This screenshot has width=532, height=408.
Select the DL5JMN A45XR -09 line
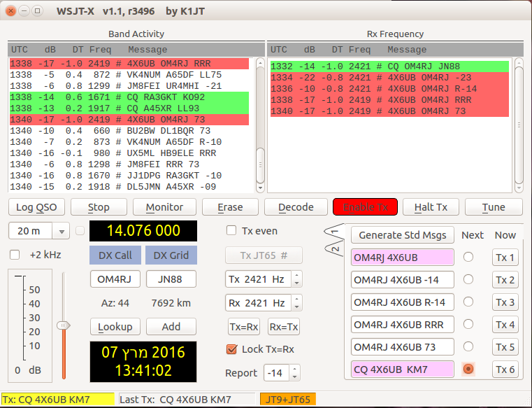click(129, 187)
